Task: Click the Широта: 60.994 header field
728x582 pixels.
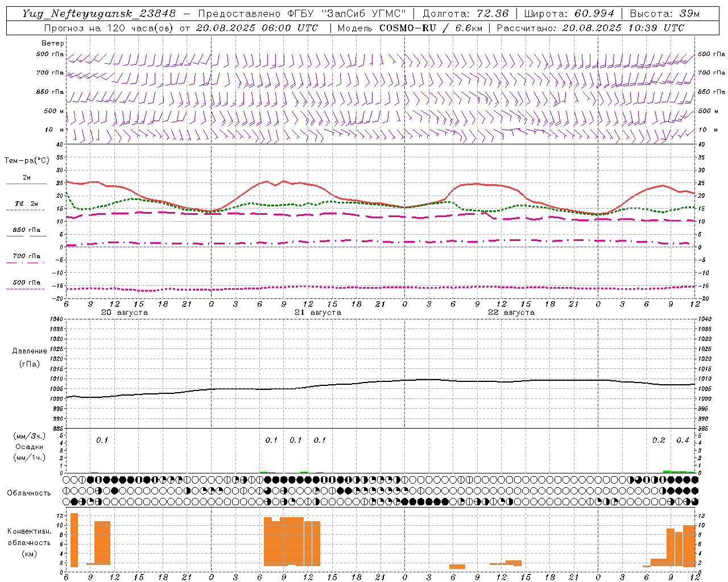Action: click(x=569, y=14)
